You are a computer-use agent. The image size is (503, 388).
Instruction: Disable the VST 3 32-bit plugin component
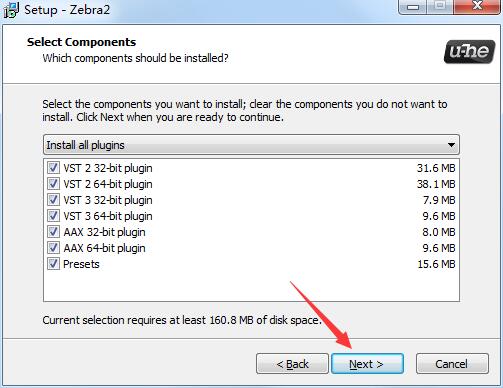tap(53, 200)
